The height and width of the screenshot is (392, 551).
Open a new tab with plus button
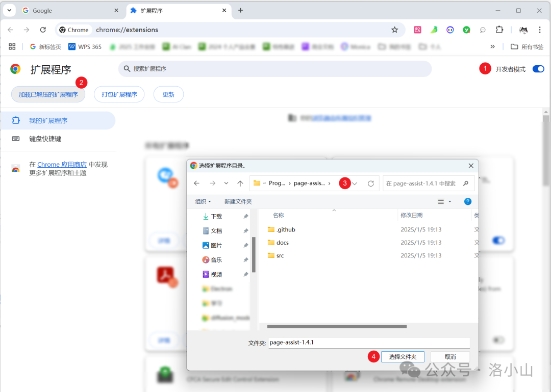coord(240,11)
